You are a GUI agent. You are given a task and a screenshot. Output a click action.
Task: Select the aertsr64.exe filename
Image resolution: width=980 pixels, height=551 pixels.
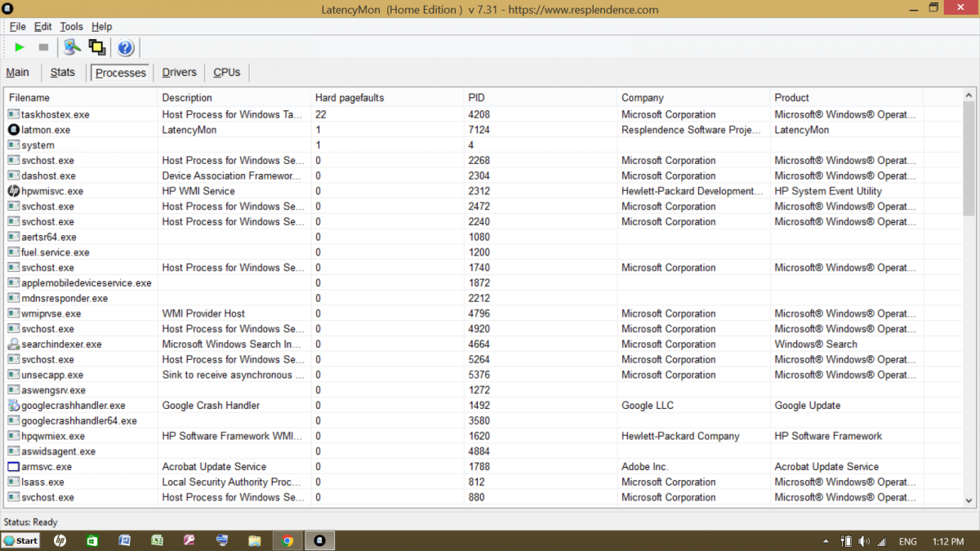point(49,237)
